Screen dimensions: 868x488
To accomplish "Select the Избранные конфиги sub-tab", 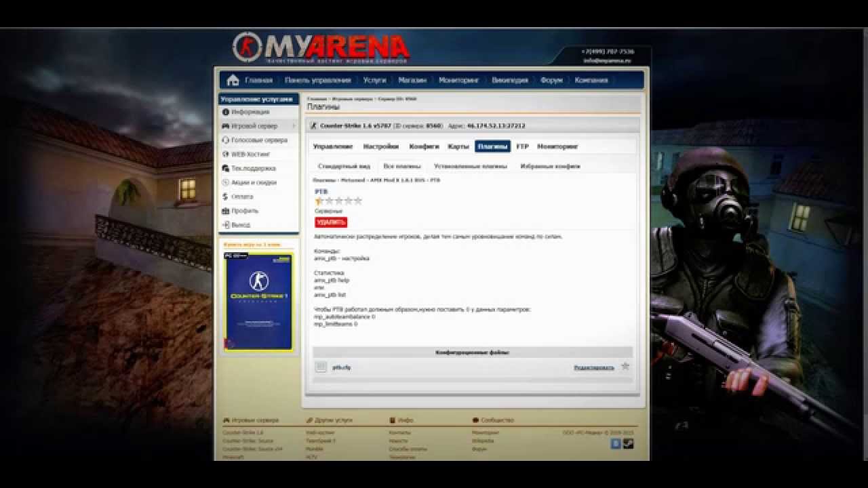I will [550, 166].
